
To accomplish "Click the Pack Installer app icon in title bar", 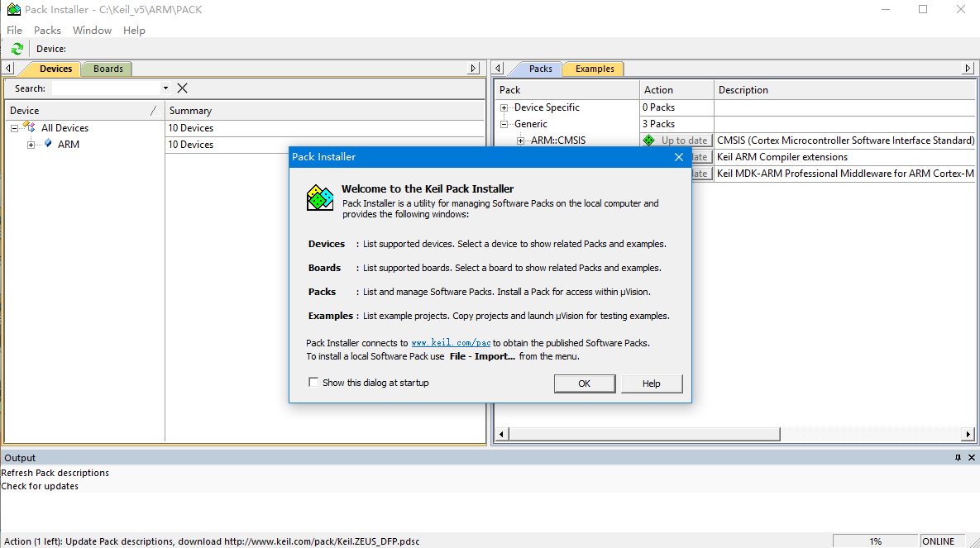I will (x=13, y=9).
